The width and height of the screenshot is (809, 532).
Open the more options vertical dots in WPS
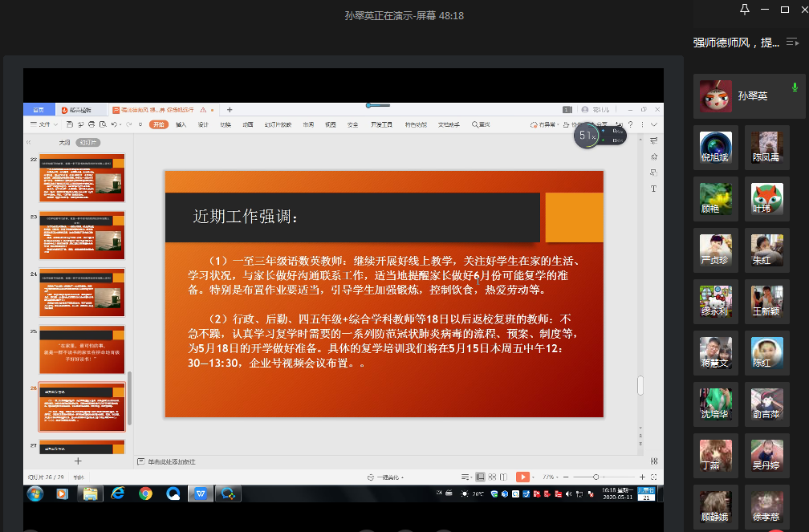[642, 124]
